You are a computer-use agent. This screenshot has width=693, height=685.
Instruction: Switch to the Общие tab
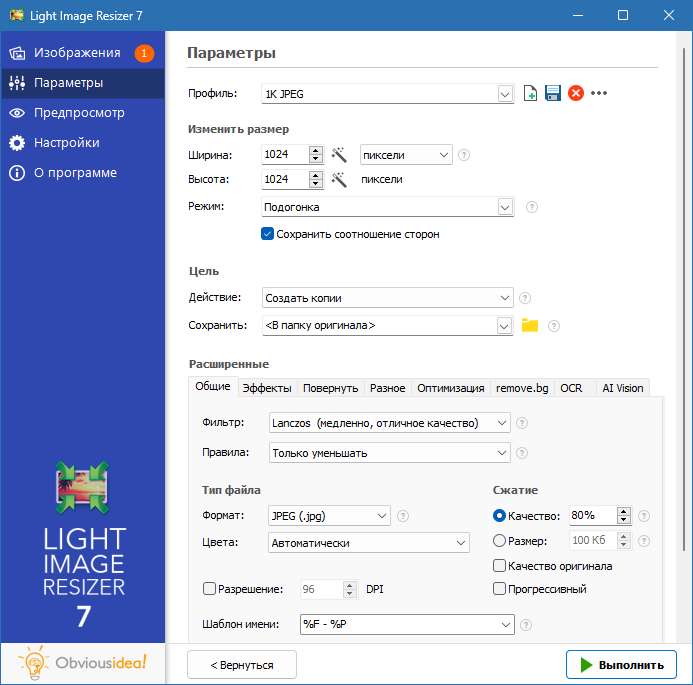(213, 387)
